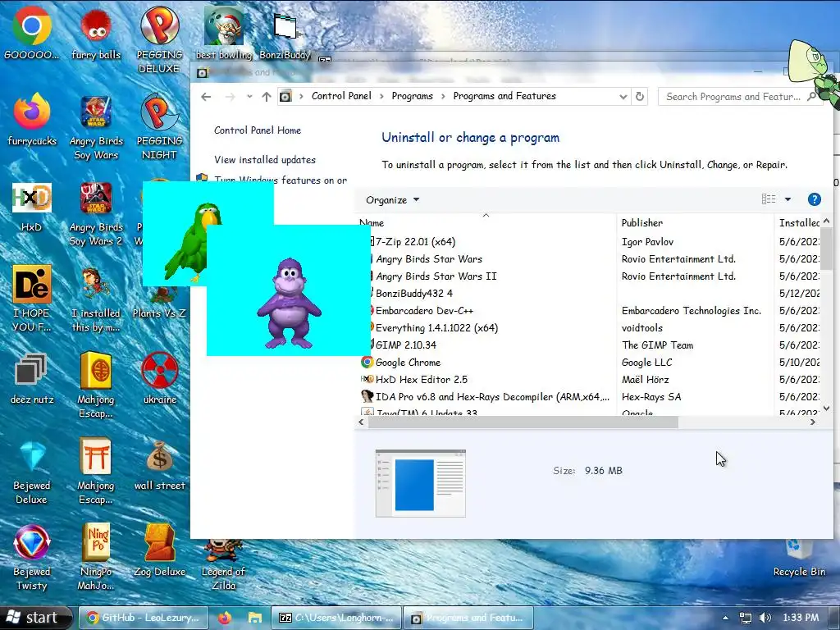Open the recent locations dropdown arrow
The width and height of the screenshot is (840, 630).
(249, 97)
